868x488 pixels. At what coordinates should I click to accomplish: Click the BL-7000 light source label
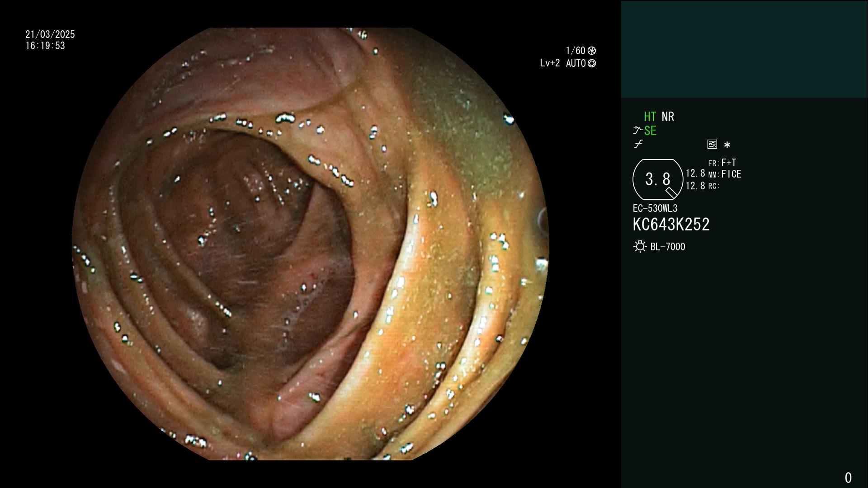(668, 247)
